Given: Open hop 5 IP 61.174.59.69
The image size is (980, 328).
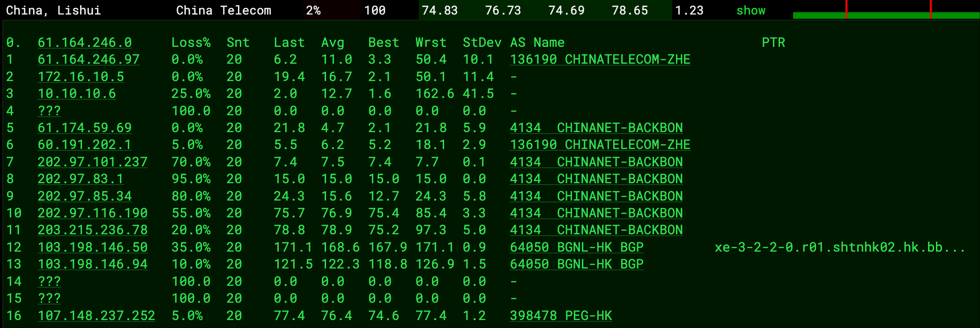Looking at the screenshot, I should [x=85, y=128].
